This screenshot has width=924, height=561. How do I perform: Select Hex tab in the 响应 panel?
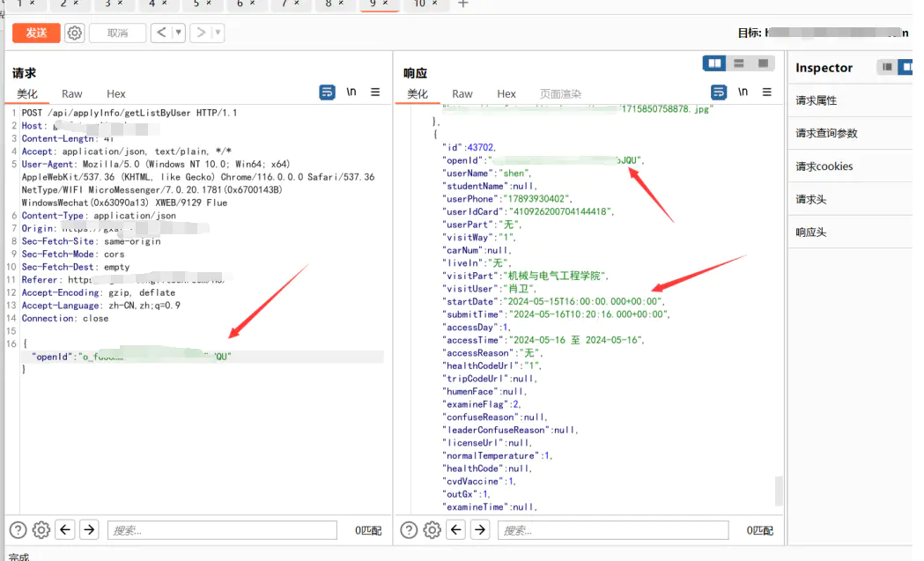[506, 93]
